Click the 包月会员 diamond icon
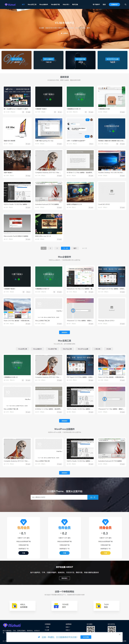This screenshot has height=644, width=129. [x=24, y=522]
